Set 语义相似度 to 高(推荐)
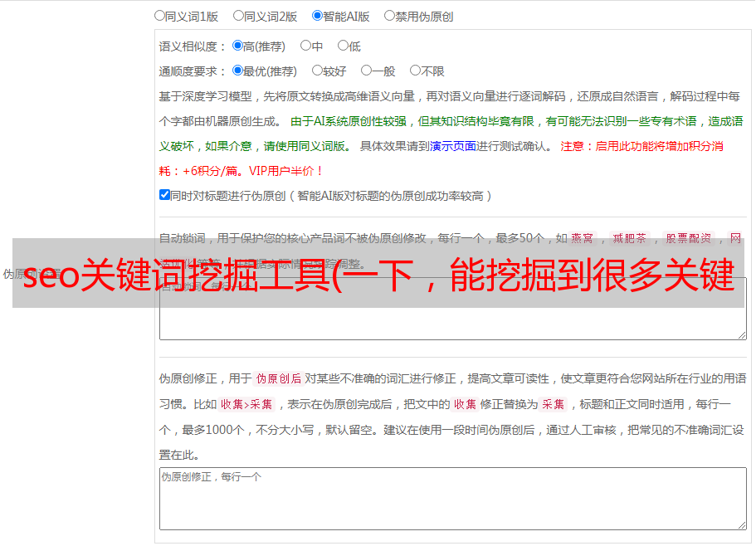The height and width of the screenshot is (546, 756). pos(237,46)
